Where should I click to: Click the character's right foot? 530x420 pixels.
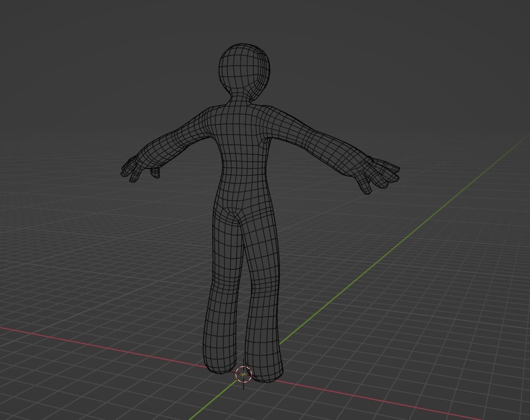pos(219,367)
